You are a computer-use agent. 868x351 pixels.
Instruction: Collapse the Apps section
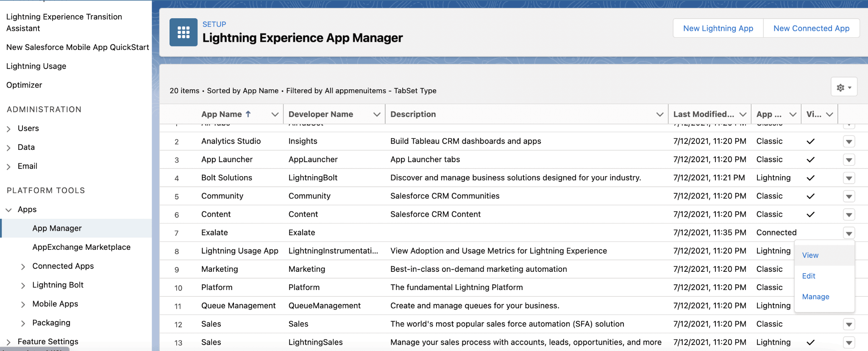point(8,210)
